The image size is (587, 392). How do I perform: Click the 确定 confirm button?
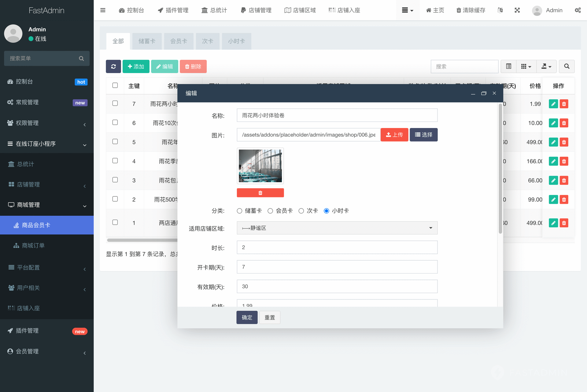click(x=247, y=317)
